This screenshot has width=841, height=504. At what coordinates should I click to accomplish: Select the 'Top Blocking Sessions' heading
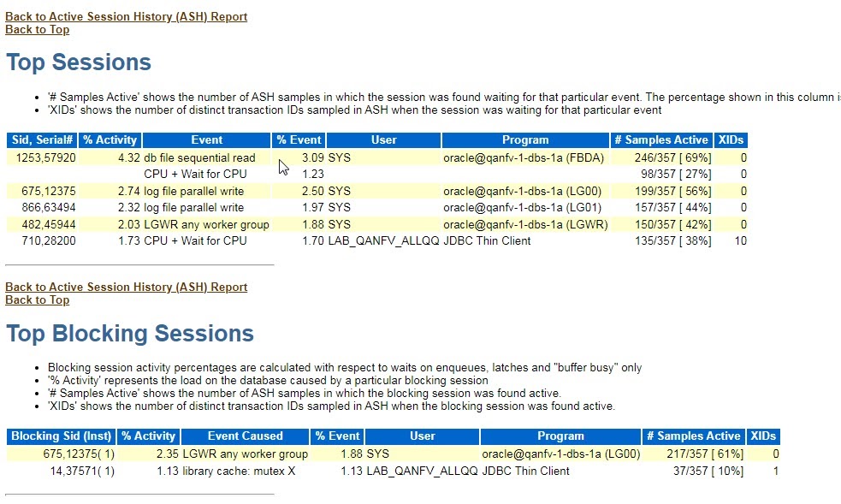coord(130,333)
